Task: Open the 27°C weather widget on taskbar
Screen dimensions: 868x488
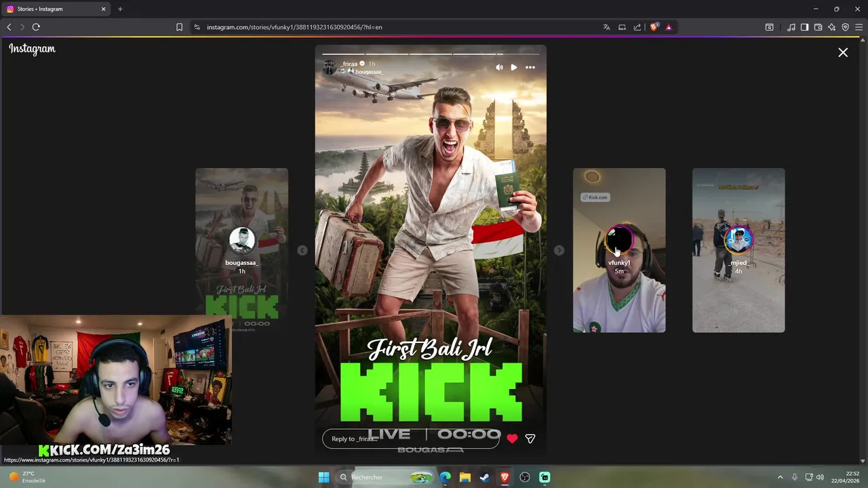Action: point(27,477)
